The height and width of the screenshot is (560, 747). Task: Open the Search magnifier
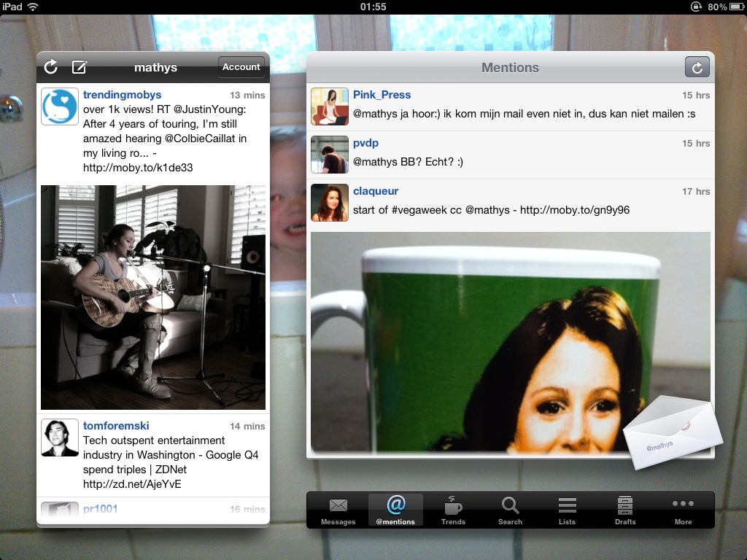point(510,510)
